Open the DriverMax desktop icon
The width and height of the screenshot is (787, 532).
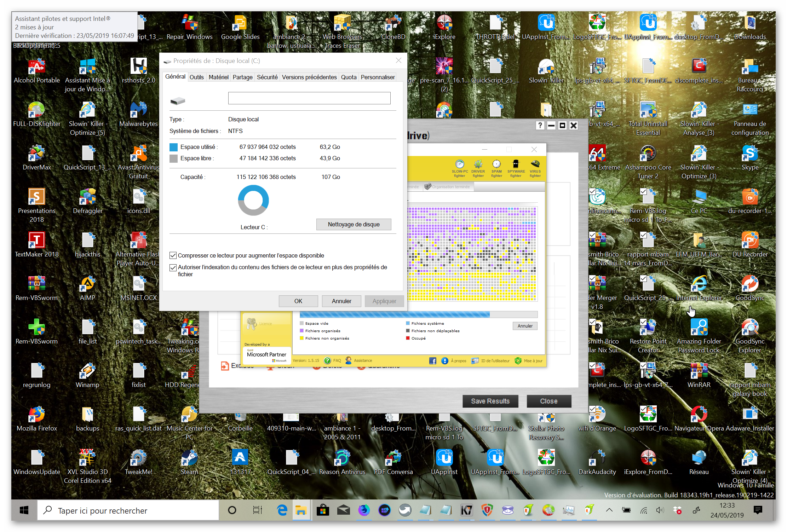[36, 158]
